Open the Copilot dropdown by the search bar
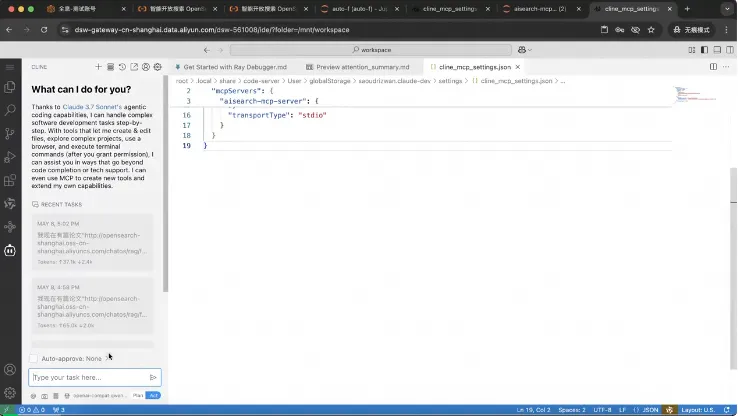 click(x=525, y=50)
